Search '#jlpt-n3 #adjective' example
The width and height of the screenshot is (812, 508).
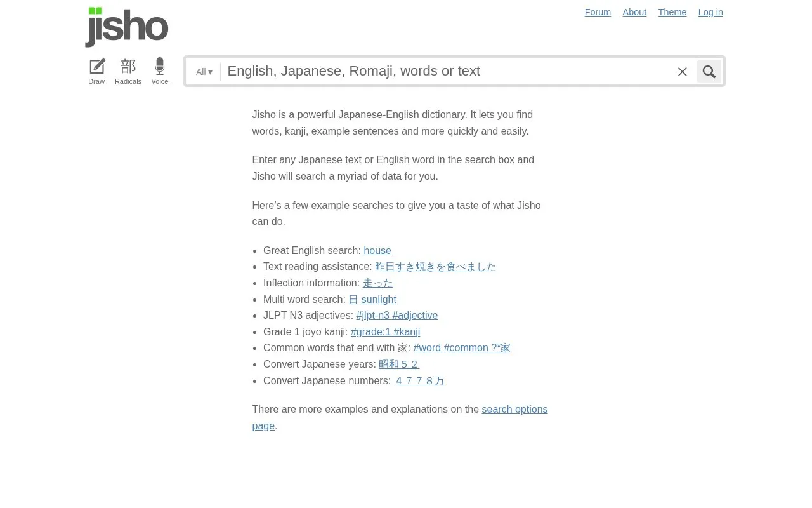(397, 316)
